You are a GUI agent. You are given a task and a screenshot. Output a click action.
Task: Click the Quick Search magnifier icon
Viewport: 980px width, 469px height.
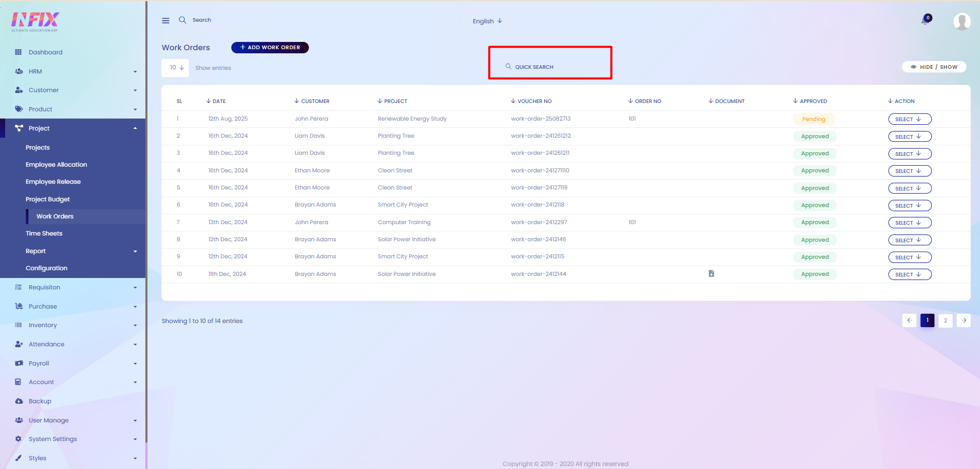[509, 66]
